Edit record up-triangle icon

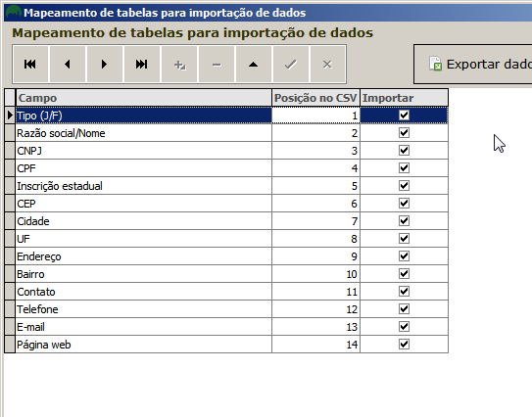pos(254,64)
